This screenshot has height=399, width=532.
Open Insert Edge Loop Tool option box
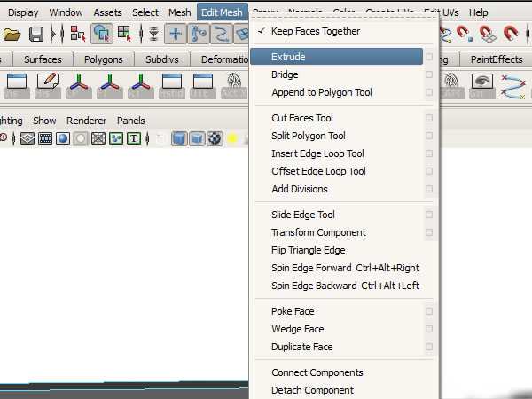click(x=429, y=153)
